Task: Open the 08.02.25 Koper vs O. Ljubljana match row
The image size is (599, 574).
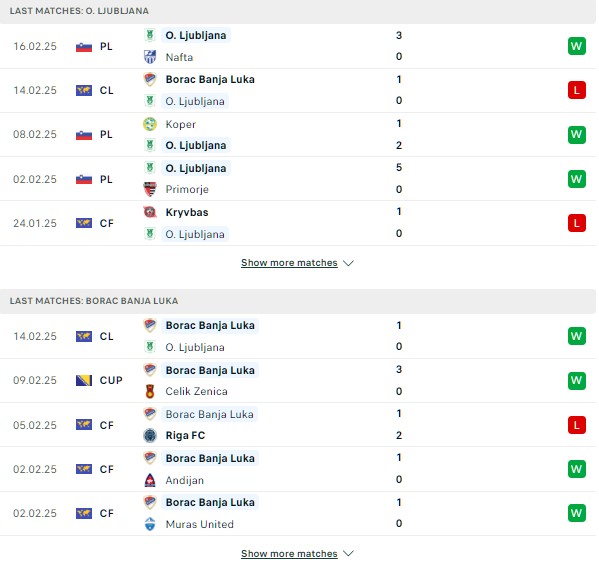Action: coord(298,134)
